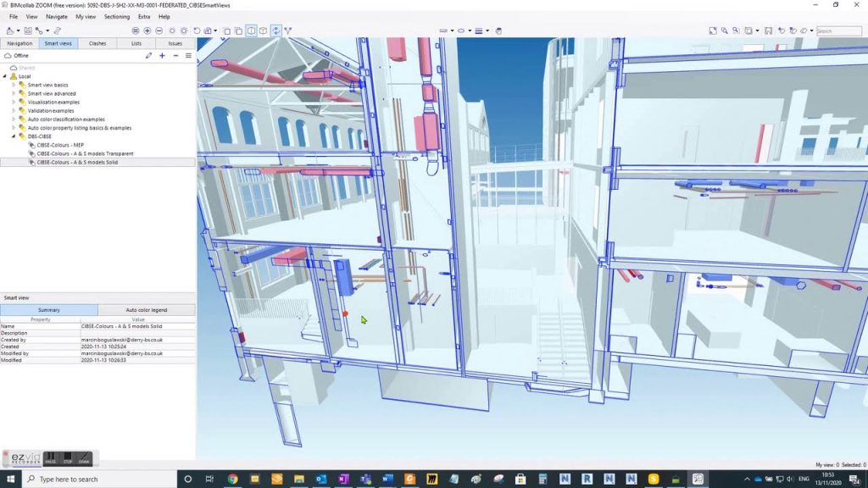Click the add smart view plus icon

pyautogui.click(x=162, y=56)
